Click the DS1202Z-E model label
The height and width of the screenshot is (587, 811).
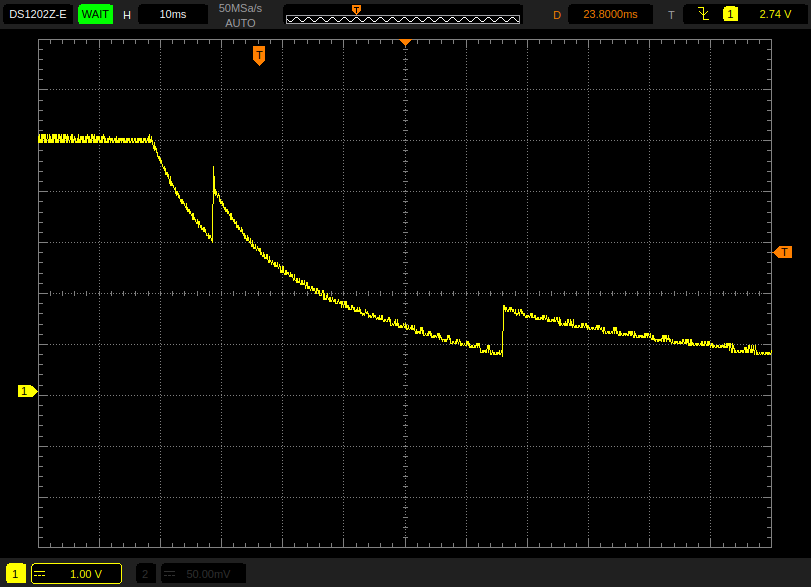[x=38, y=14]
